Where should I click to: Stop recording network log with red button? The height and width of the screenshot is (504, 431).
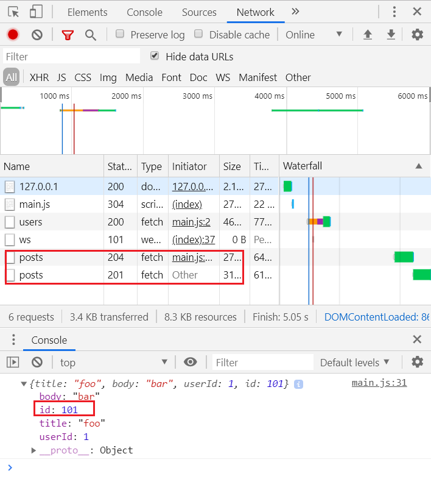13,35
